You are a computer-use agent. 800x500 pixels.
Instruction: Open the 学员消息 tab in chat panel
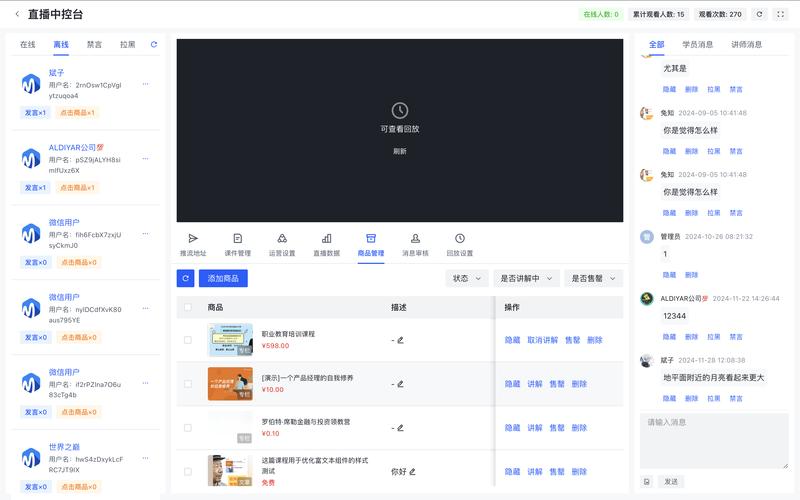point(697,45)
